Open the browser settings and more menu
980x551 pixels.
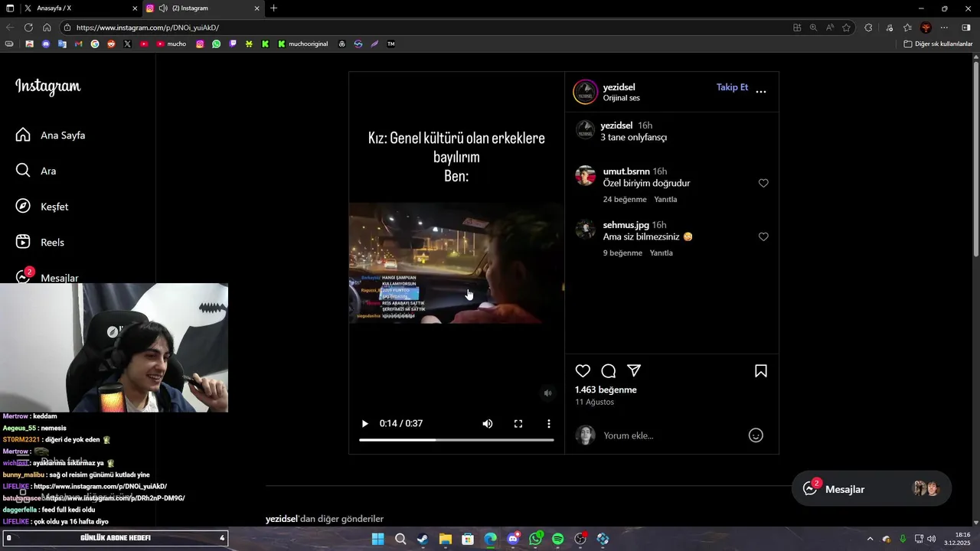(x=944, y=28)
